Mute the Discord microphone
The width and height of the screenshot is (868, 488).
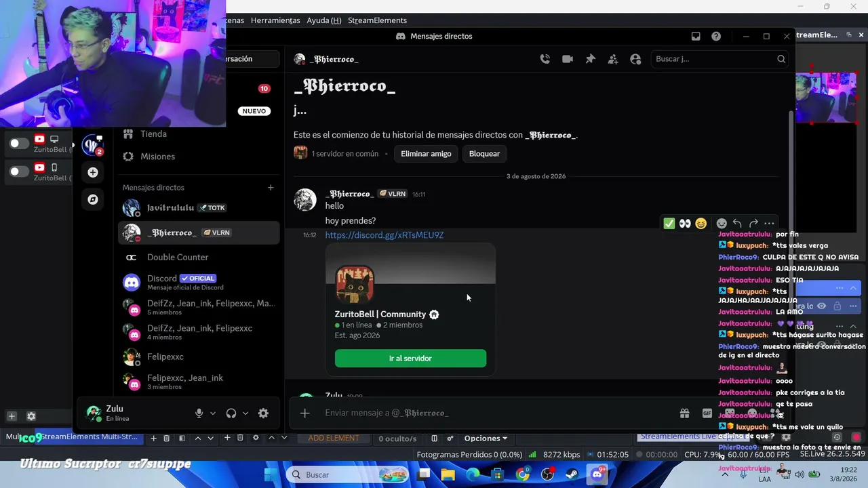199,413
